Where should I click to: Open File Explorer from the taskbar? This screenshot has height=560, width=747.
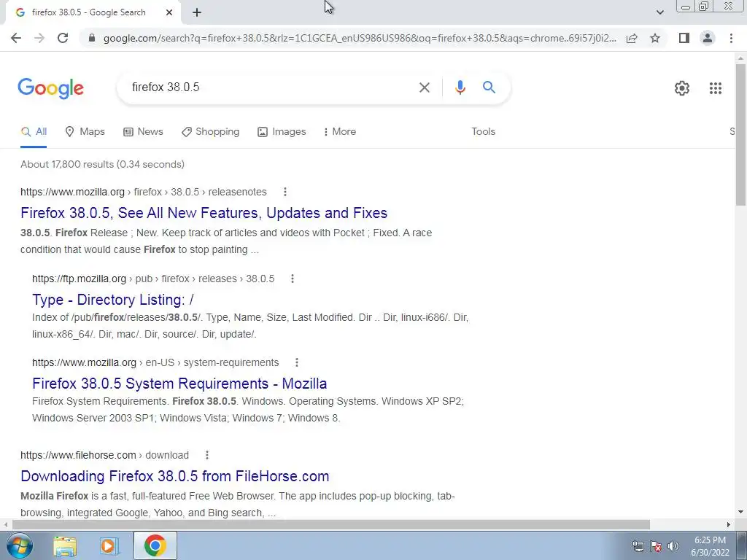point(65,545)
